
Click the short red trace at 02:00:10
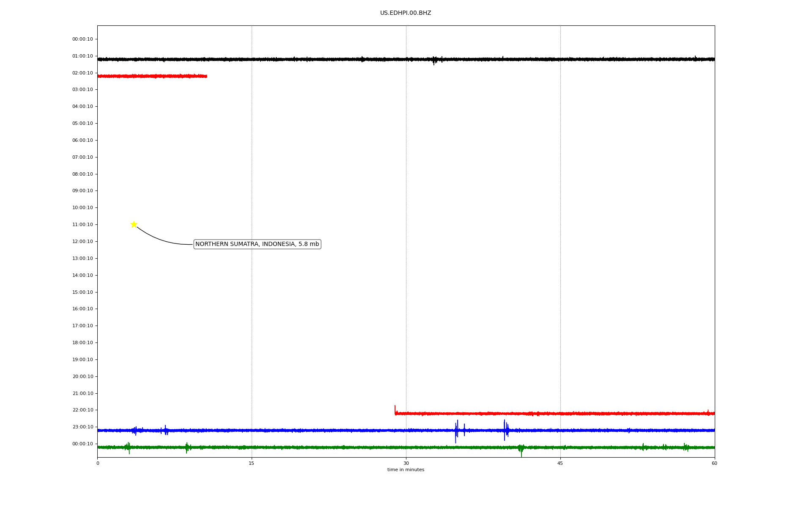point(152,76)
